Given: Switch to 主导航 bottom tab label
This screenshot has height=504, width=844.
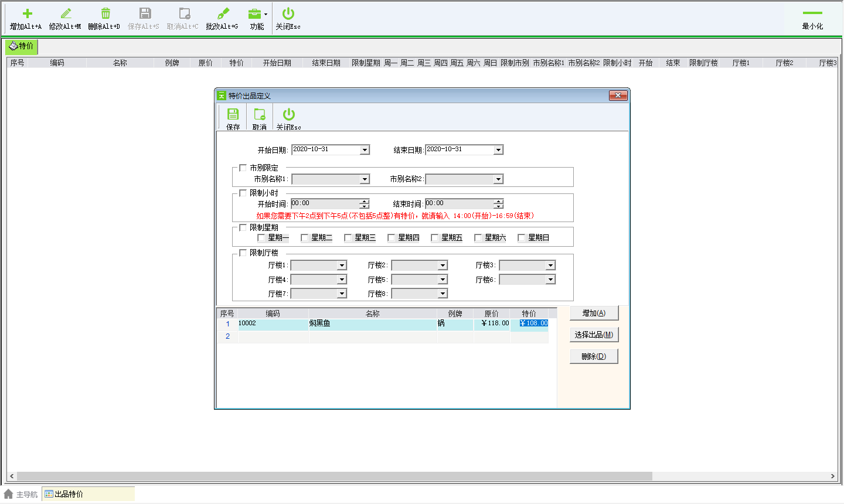Looking at the screenshot, I should 27,495.
